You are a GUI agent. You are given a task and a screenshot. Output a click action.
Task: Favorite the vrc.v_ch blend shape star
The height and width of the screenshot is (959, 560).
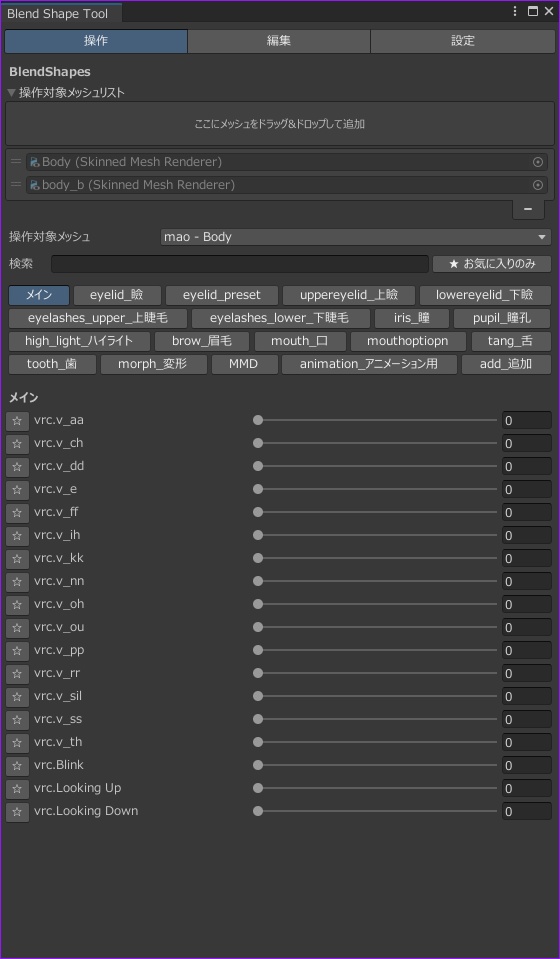17,444
